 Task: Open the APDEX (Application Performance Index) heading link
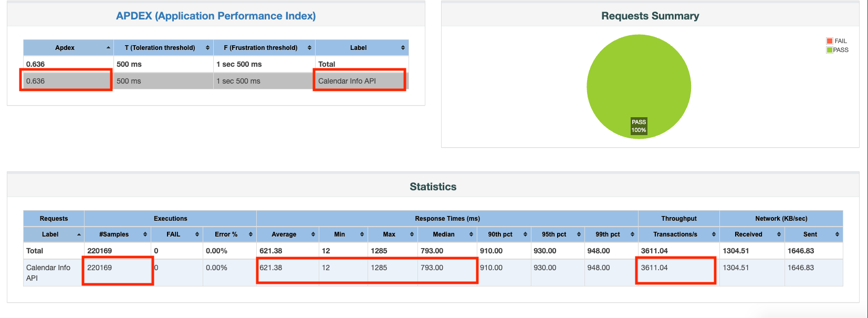pyautogui.click(x=216, y=16)
